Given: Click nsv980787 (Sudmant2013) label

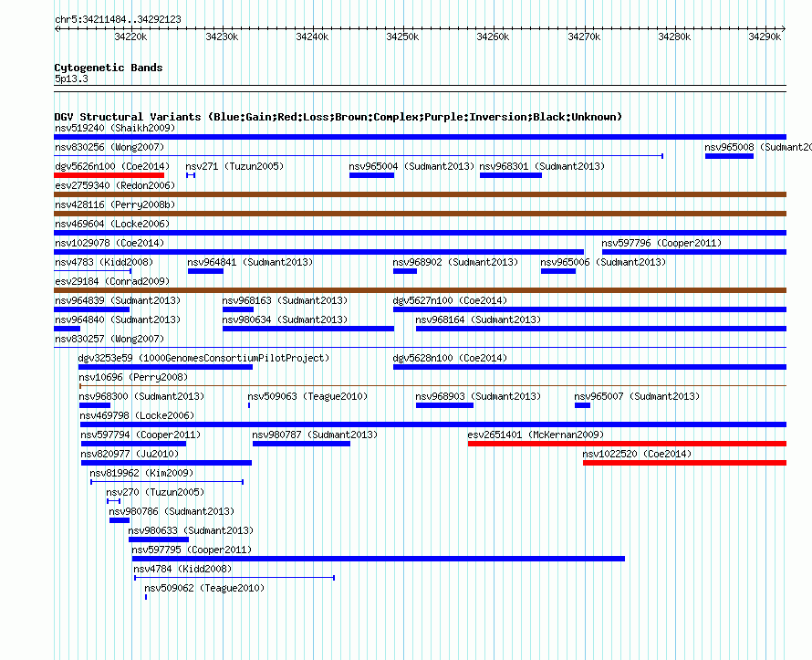Looking at the screenshot, I should [x=315, y=435].
